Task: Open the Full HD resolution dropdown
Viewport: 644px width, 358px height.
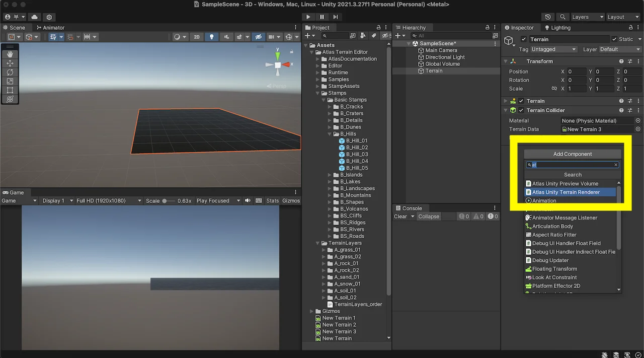Action: [x=109, y=200]
